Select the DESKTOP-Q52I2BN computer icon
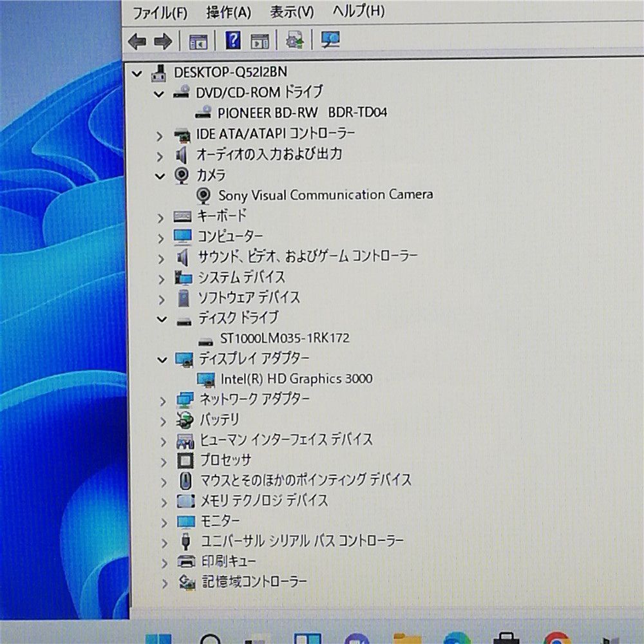This screenshot has height=644, width=644. coord(159,72)
